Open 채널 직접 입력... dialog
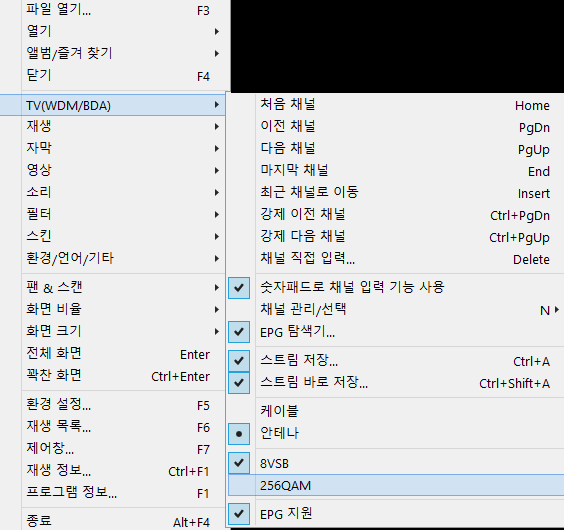 click(396, 258)
